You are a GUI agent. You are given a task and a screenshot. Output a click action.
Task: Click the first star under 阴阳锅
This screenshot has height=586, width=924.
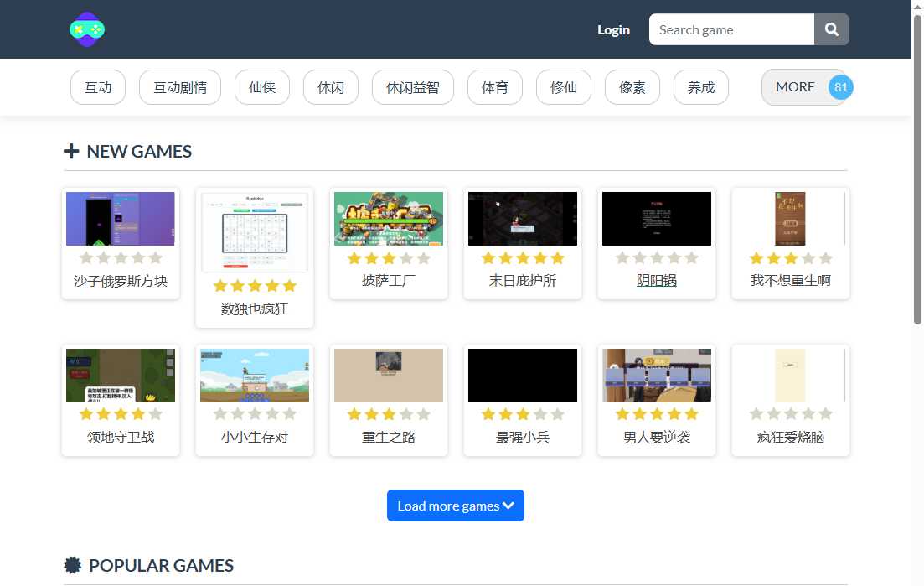coord(623,258)
